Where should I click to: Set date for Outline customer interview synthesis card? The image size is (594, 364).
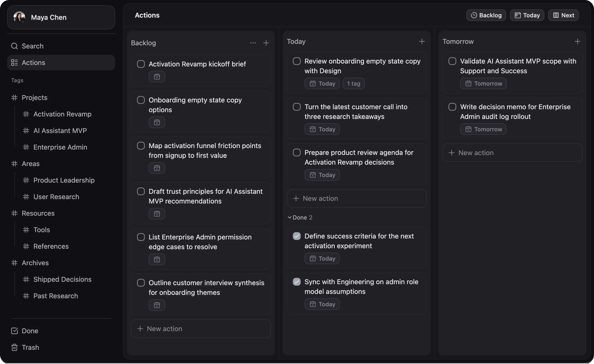(157, 305)
